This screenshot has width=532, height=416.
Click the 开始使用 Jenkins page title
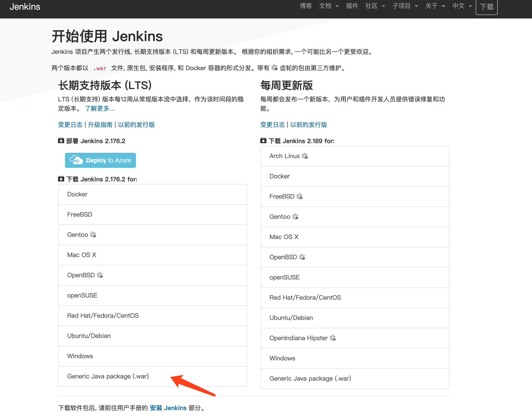point(107,36)
